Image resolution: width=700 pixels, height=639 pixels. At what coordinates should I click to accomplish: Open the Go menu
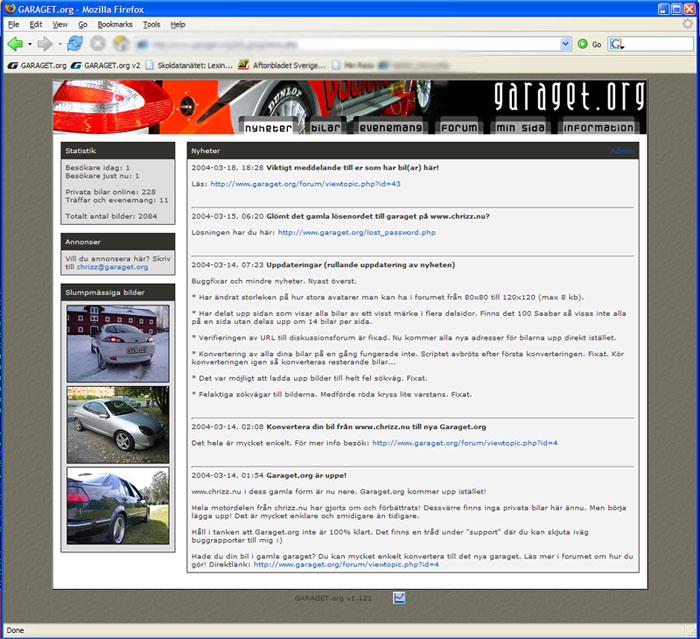pyautogui.click(x=83, y=25)
